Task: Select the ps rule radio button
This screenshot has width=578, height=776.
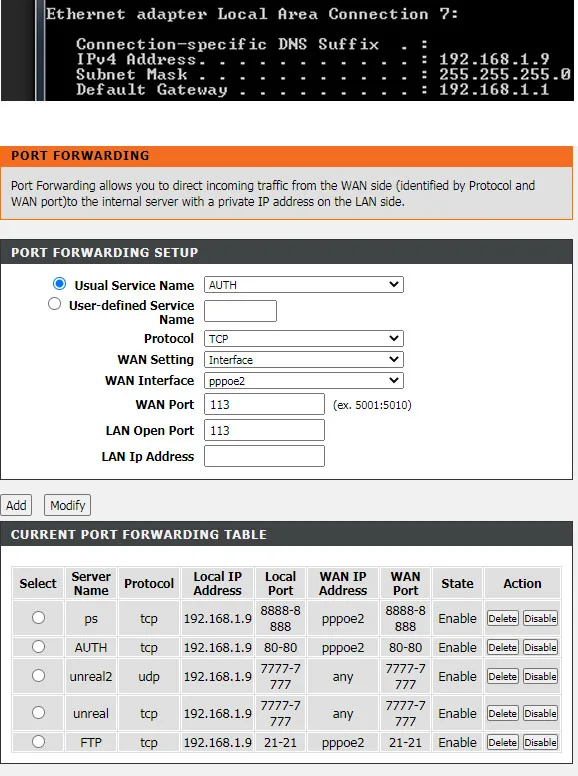Action: [38, 618]
